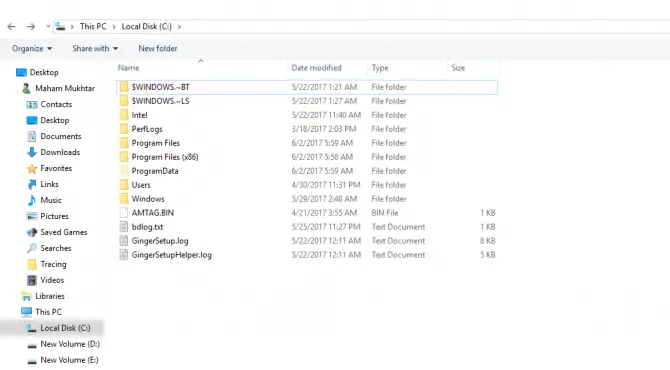
Task: Select the GingerSetup.log file icon
Action: point(123,241)
